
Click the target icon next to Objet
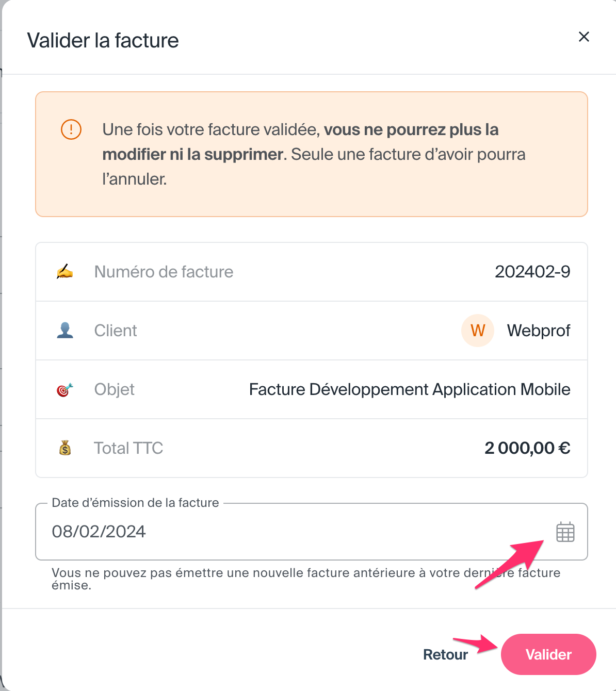pos(65,389)
